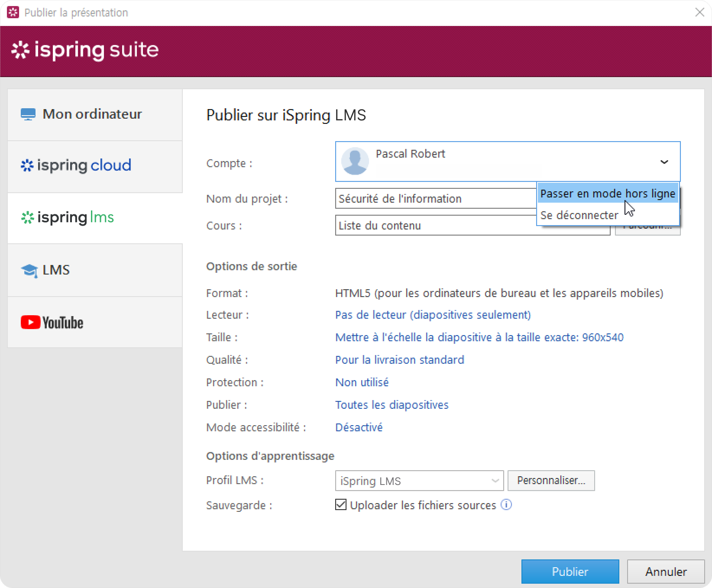Click the Nom du projet text field
The width and height of the screenshot is (712, 588).
point(433,199)
